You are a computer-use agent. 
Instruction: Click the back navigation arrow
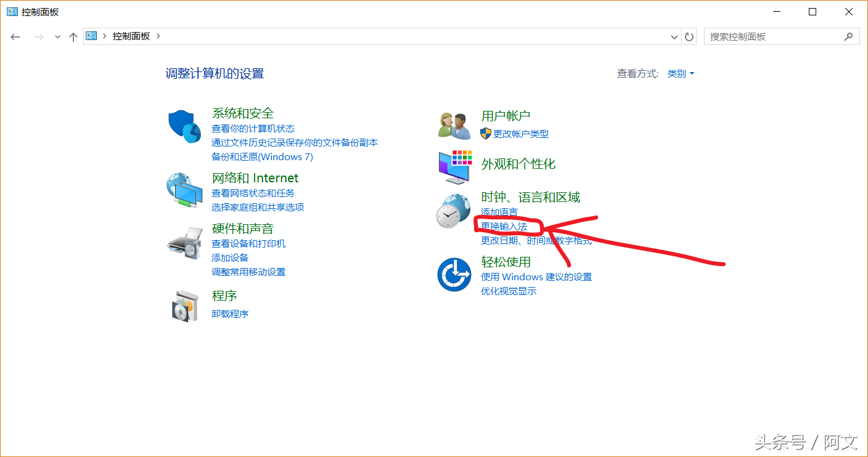[15, 37]
